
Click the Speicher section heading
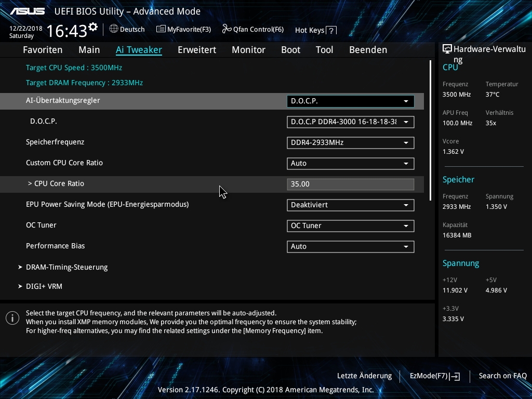click(x=458, y=179)
